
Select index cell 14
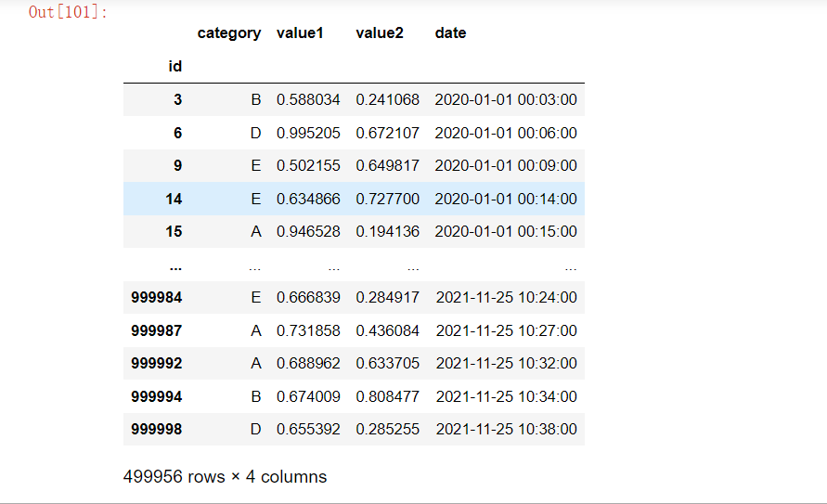coord(174,199)
